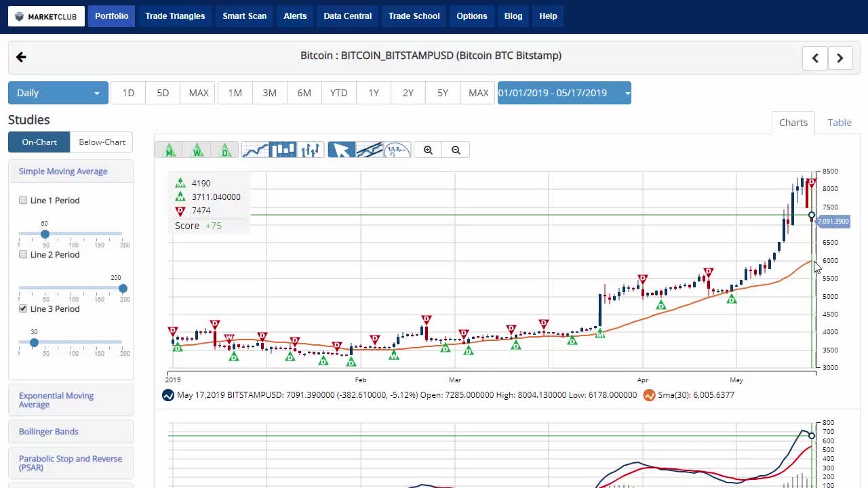Screen dimensions: 868x488
Task: Select the pointer cursor tool
Action: [342, 150]
